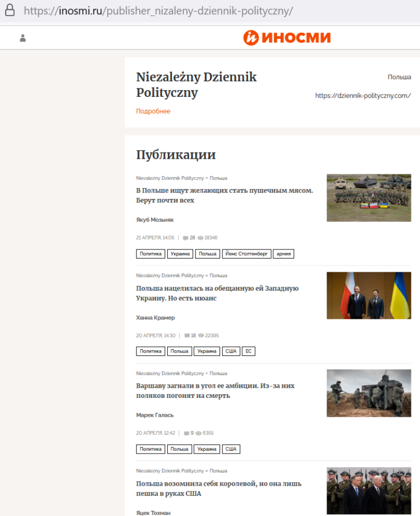Click views eye icon on 21 April article
Viewport: 420px width, 516px height.
(x=201, y=237)
